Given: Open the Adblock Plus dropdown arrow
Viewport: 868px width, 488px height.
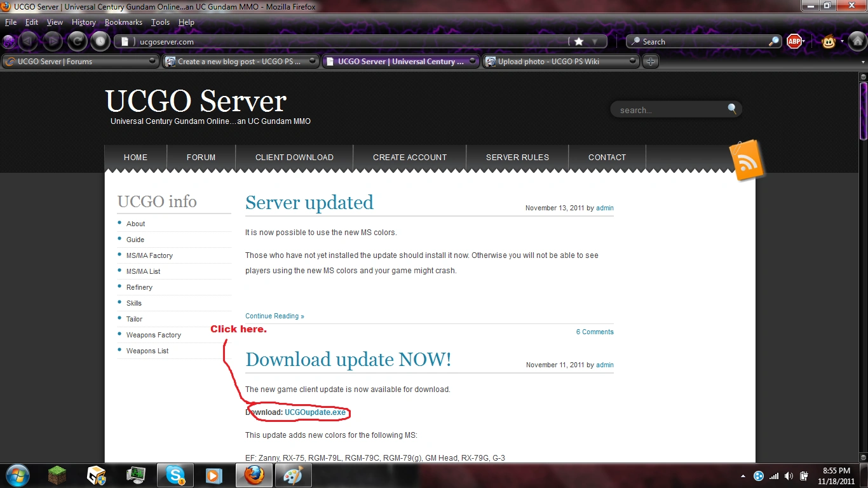Looking at the screenshot, I should point(803,41).
